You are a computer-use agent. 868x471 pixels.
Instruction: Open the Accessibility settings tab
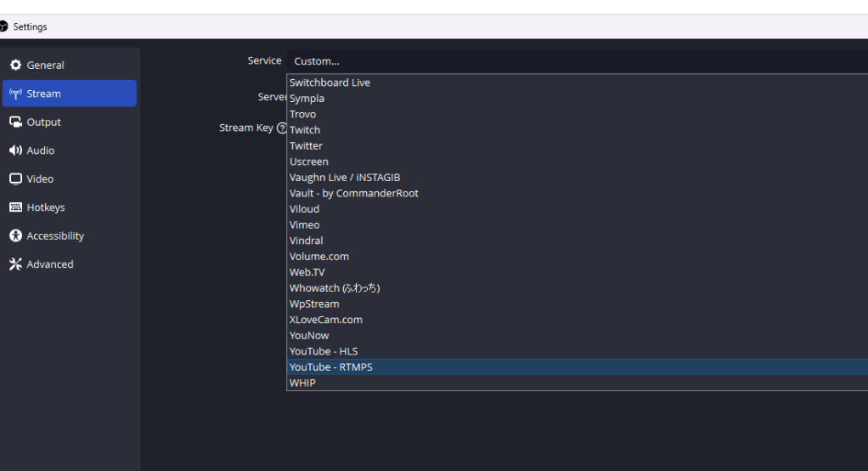[70, 235]
